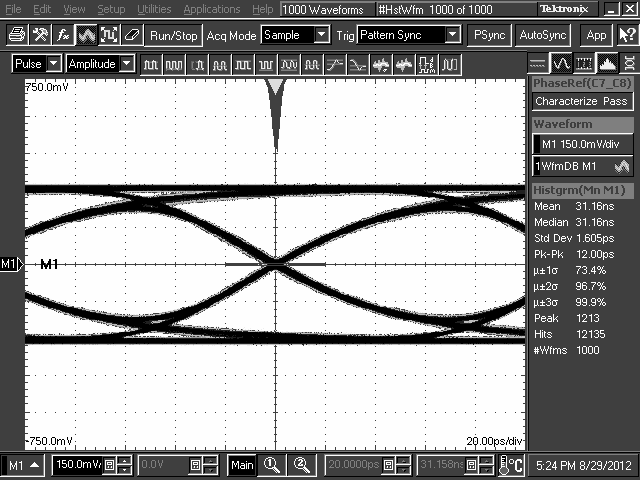Select the dB gain measurement icon

427,64
